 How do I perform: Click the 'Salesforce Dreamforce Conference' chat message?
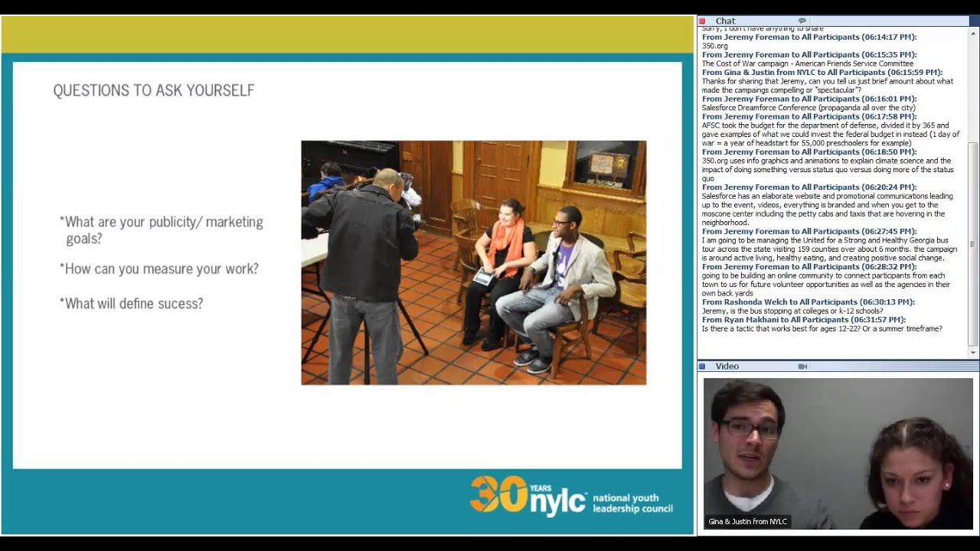pyautogui.click(x=807, y=108)
